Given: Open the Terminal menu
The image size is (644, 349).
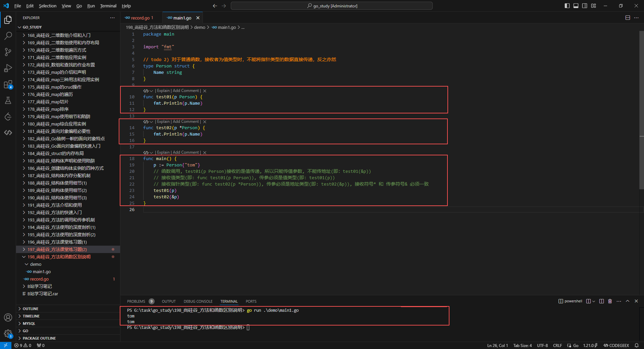Looking at the screenshot, I should pyautogui.click(x=108, y=6).
